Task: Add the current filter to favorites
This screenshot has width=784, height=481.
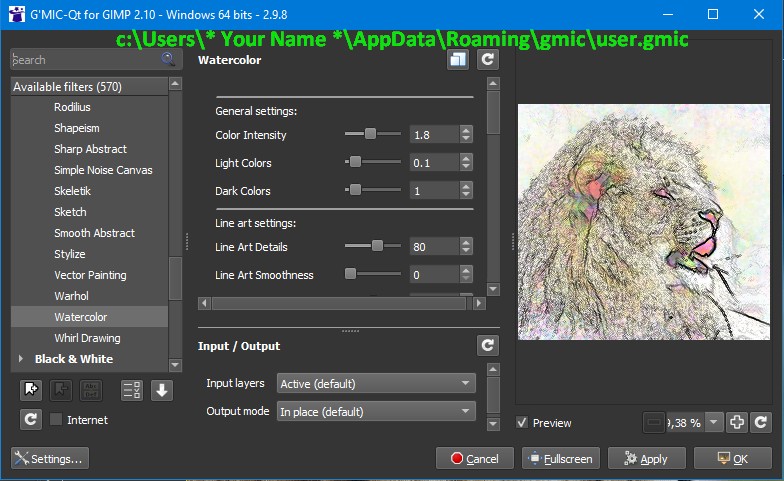Action: [31, 390]
